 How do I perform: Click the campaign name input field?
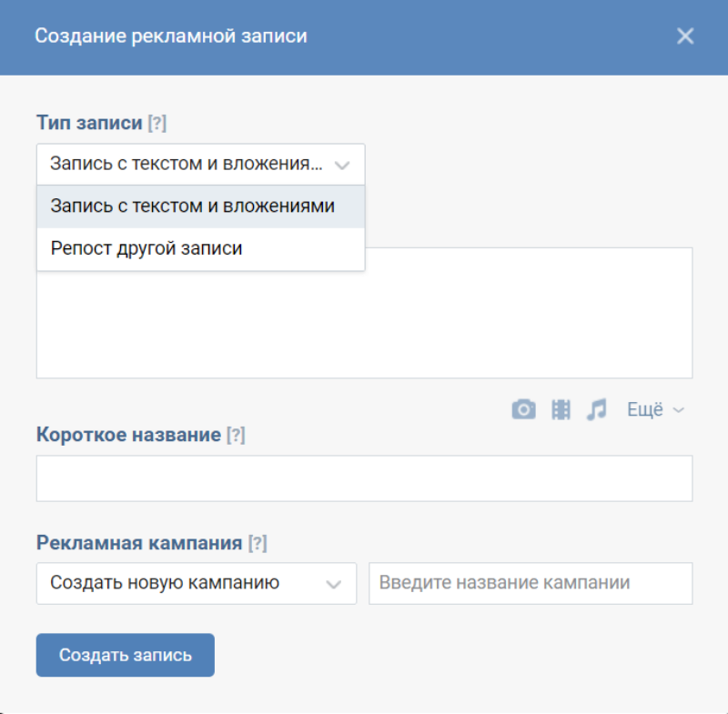(x=531, y=583)
